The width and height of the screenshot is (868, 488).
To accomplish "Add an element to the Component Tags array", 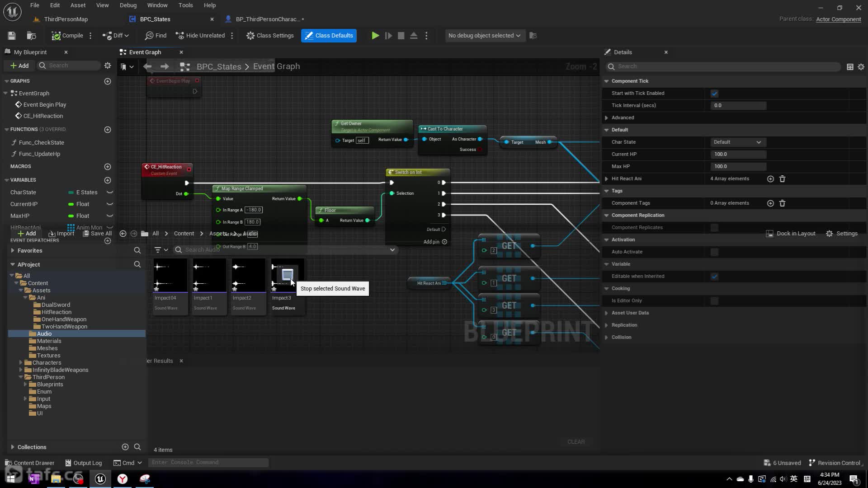I will click(770, 203).
